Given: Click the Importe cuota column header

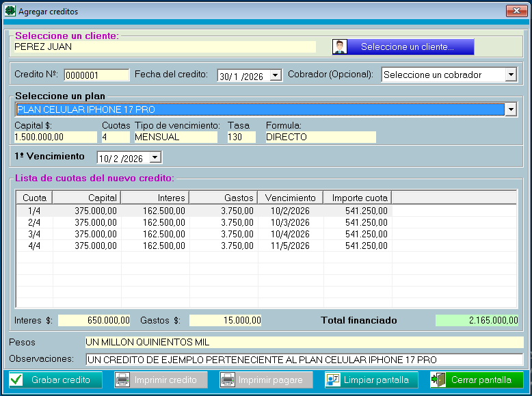Looking at the screenshot, I should 357,198.
